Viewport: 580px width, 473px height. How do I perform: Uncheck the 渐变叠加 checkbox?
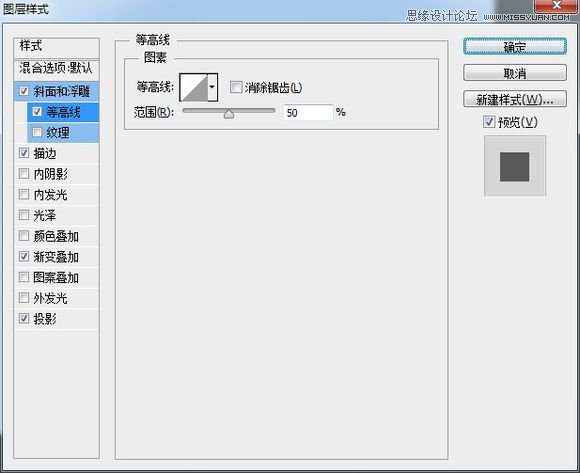24,256
